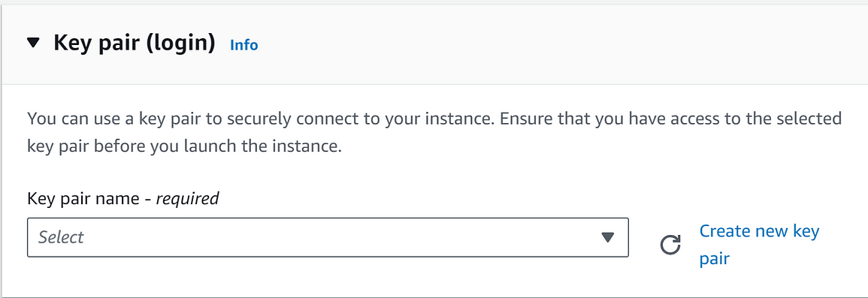Open the Info link beside Key pair

pos(244,45)
